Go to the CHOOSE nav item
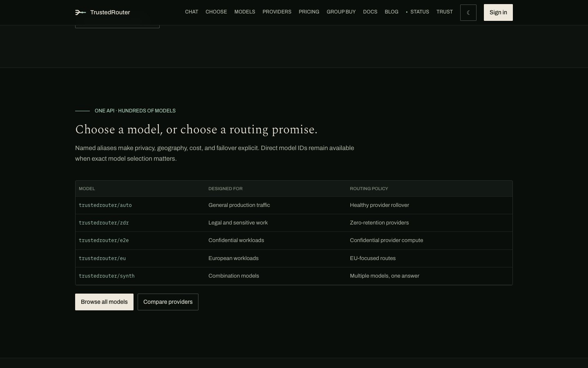This screenshot has width=588, height=368. click(x=216, y=12)
